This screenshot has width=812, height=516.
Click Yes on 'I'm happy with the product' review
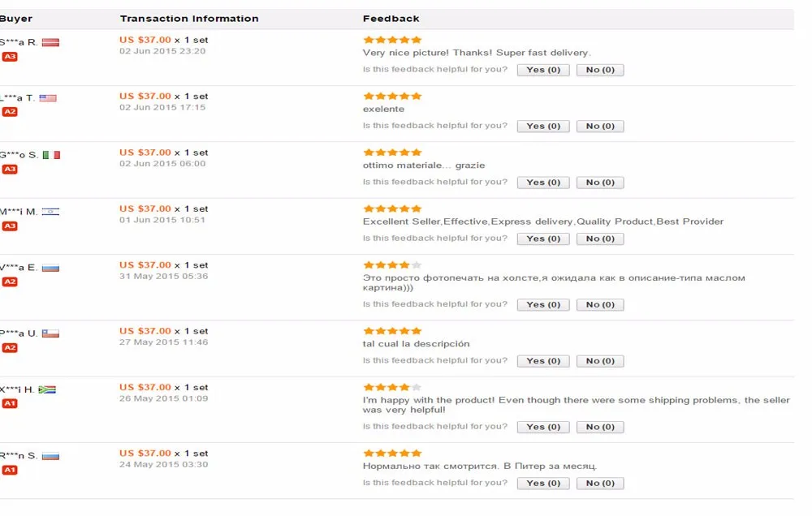click(543, 427)
